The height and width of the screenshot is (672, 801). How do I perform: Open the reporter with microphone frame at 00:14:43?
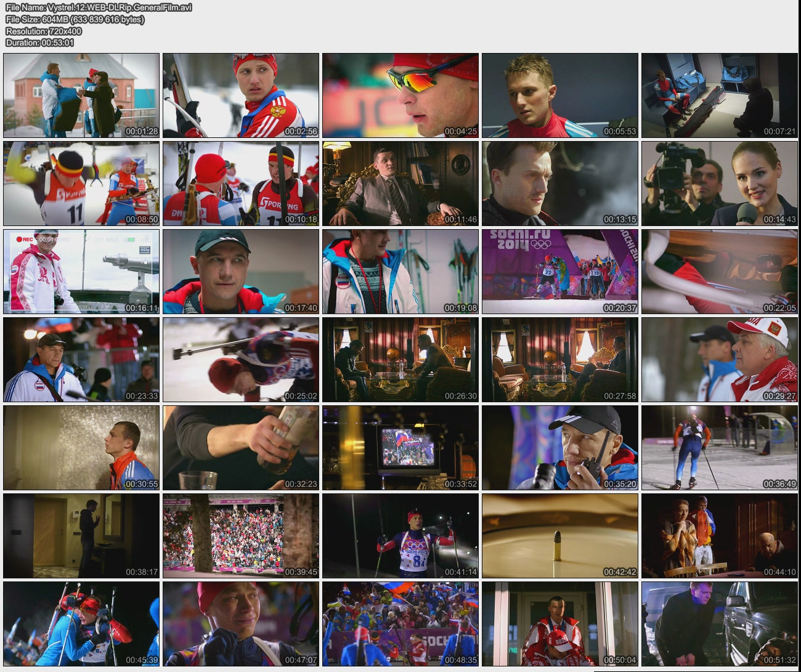point(719,184)
